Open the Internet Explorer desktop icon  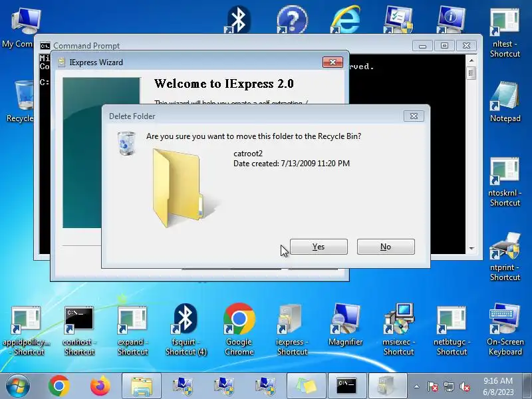[x=345, y=20]
